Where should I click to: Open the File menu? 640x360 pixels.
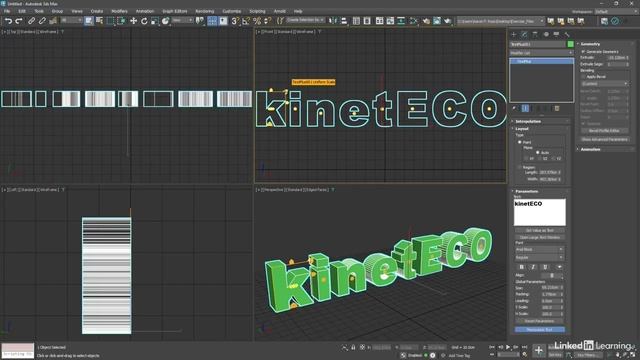click(7, 11)
